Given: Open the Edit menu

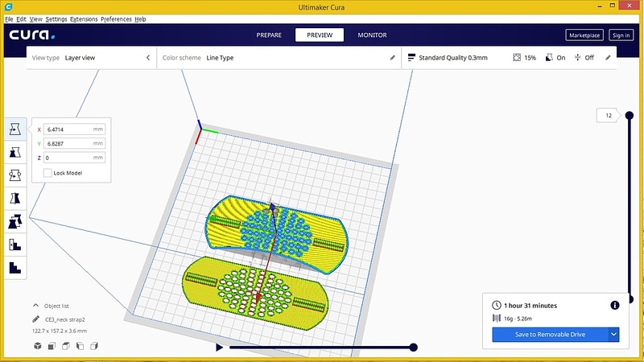Looking at the screenshot, I should [22, 19].
